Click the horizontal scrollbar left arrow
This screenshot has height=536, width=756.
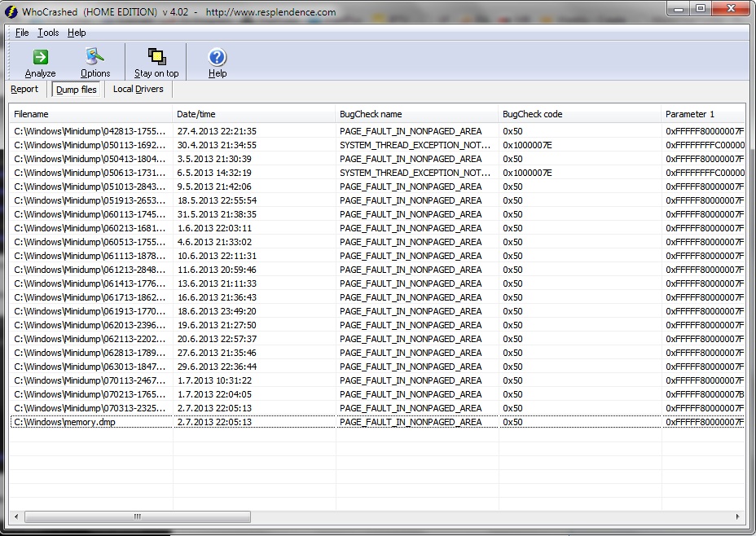[16, 516]
